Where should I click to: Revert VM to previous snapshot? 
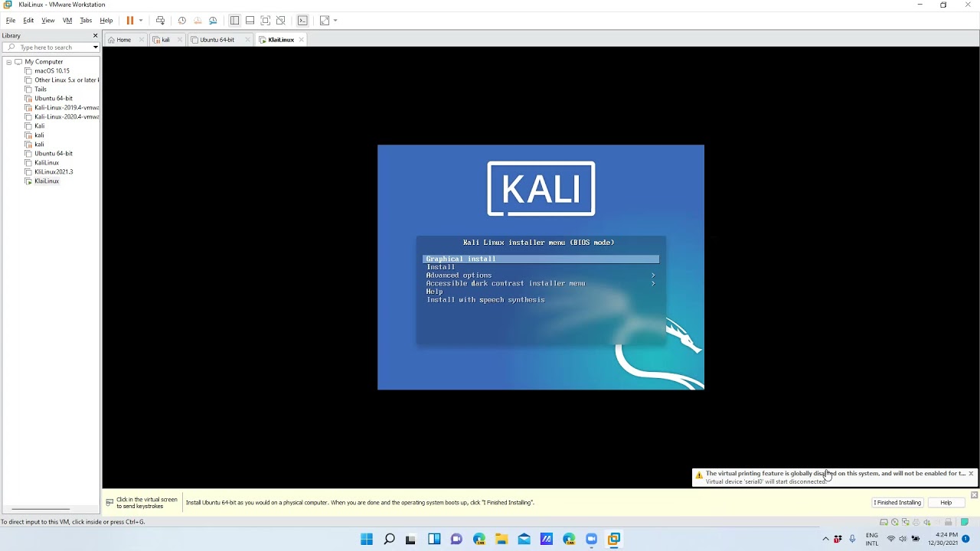tap(198, 20)
